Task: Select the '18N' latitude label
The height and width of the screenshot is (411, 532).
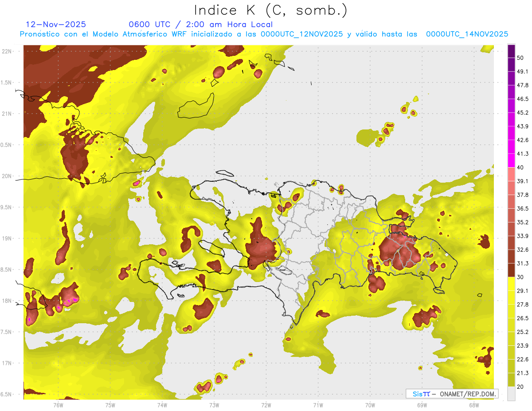Action: point(6,301)
